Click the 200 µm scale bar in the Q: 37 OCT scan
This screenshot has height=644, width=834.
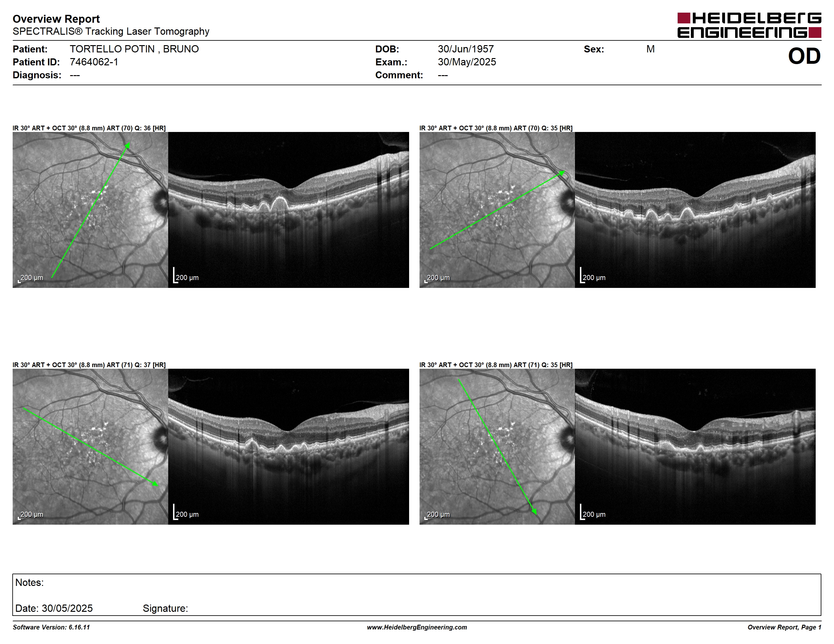186,512
